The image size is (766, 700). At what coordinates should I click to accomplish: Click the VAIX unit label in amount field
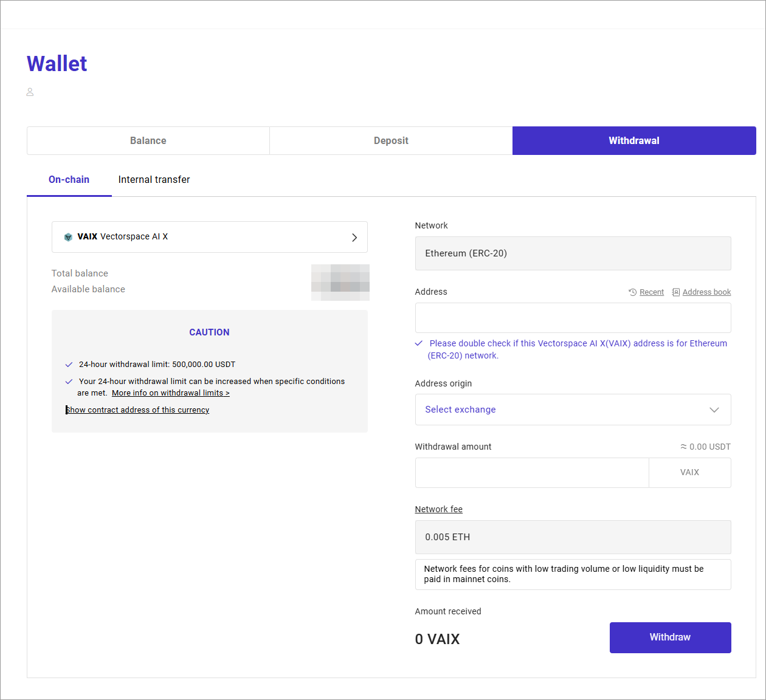pyautogui.click(x=689, y=473)
